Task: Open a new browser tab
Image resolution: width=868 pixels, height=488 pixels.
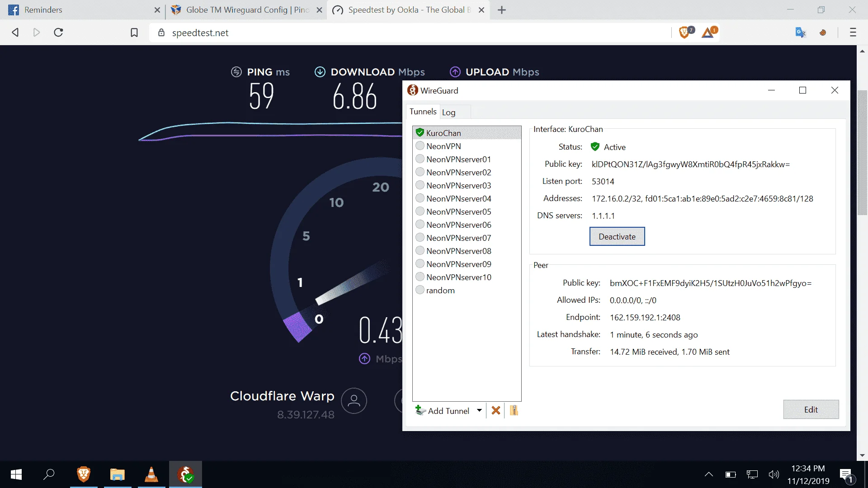Action: (x=502, y=10)
